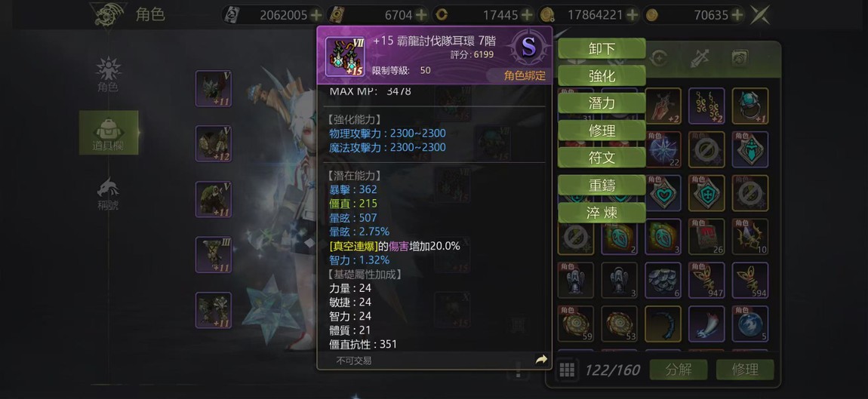The image size is (868, 399).
Task: Choose 潛力 from the item action menu
Action: pos(602,103)
